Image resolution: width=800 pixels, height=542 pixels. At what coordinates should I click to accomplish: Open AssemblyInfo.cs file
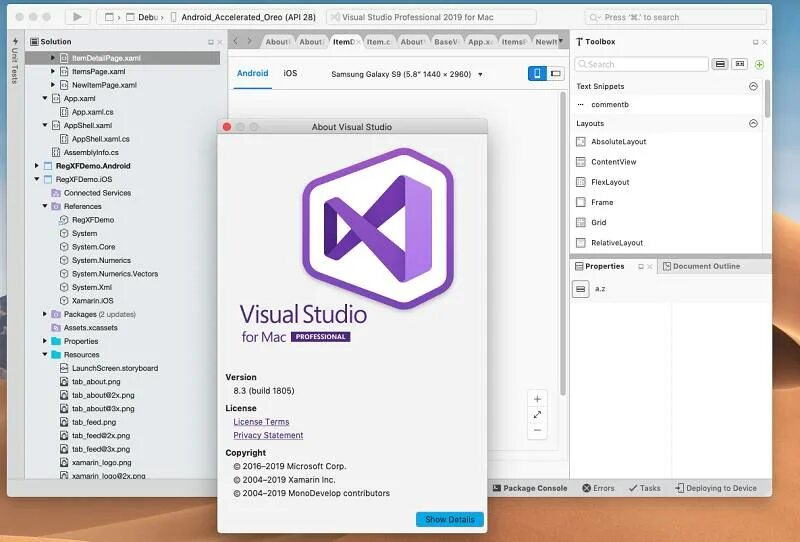(91, 152)
